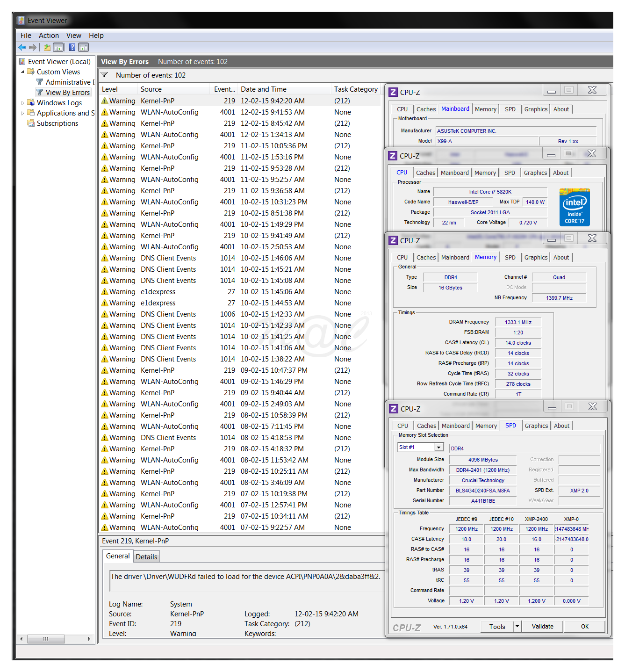This screenshot has width=625, height=672.
Task: Open About tab in CPU-Z Memory window
Action: pos(561,257)
